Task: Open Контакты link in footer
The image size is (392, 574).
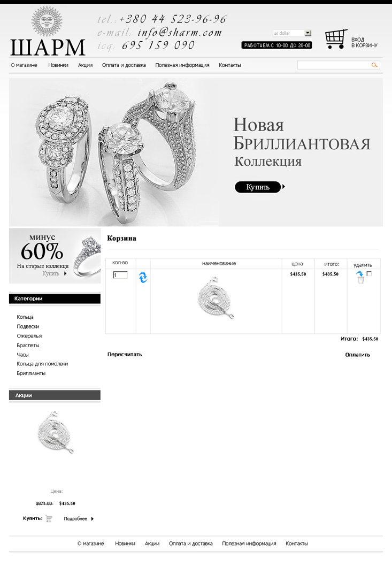Action: 296,544
